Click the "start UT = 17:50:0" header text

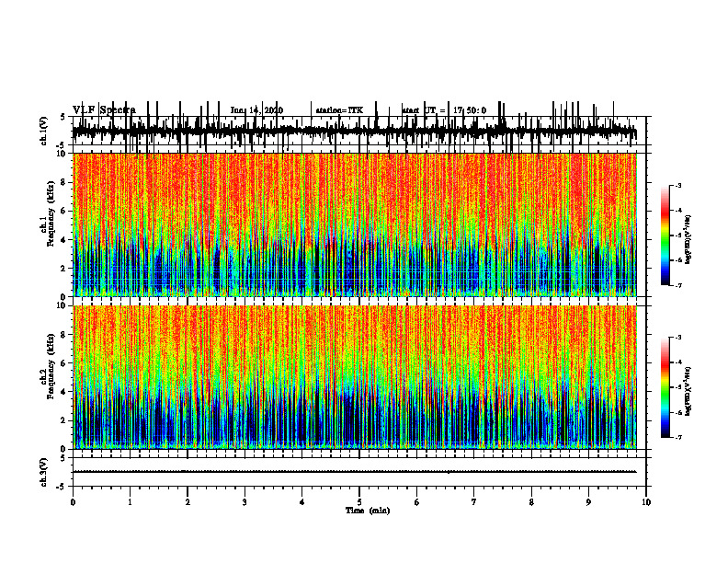click(444, 110)
